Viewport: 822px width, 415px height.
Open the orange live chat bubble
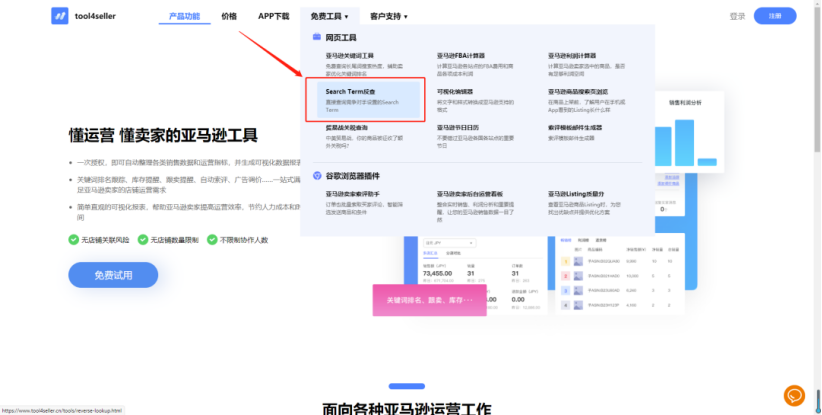[x=794, y=396]
